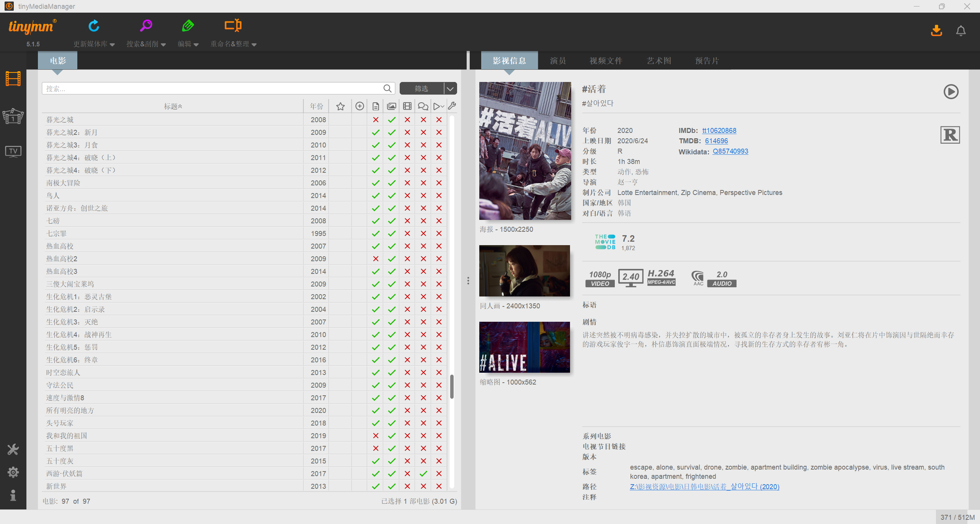Click the green edit pencil icon
Viewport: 980px width, 524px height.
coord(188,26)
